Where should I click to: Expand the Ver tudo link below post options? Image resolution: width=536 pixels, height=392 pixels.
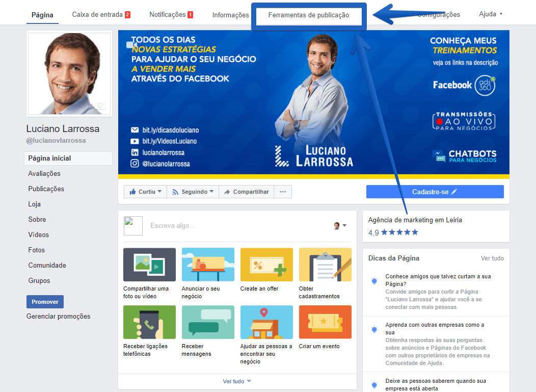coord(237,381)
